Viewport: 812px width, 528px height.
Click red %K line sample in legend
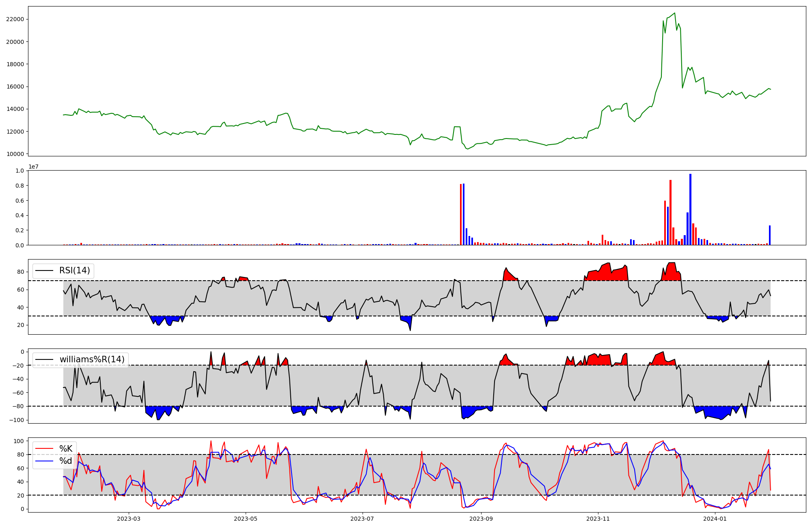point(44,449)
